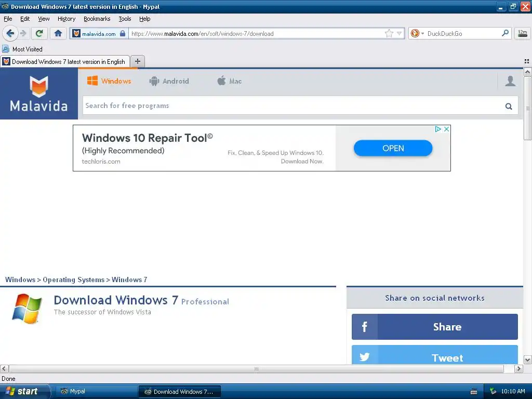Image resolution: width=532 pixels, height=399 pixels.
Task: Open the URL history dropdown arrow
Action: click(x=400, y=33)
